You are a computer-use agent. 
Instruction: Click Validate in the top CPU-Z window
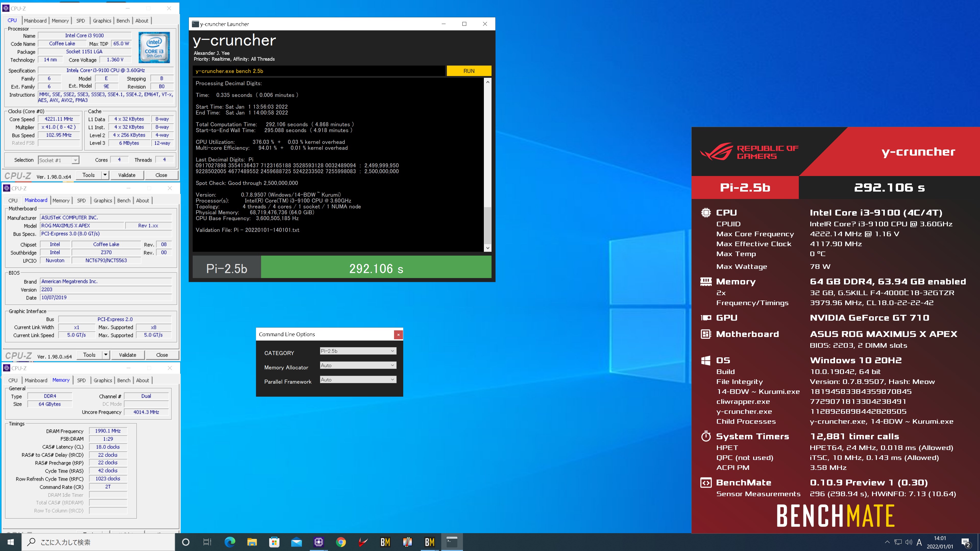click(x=127, y=175)
